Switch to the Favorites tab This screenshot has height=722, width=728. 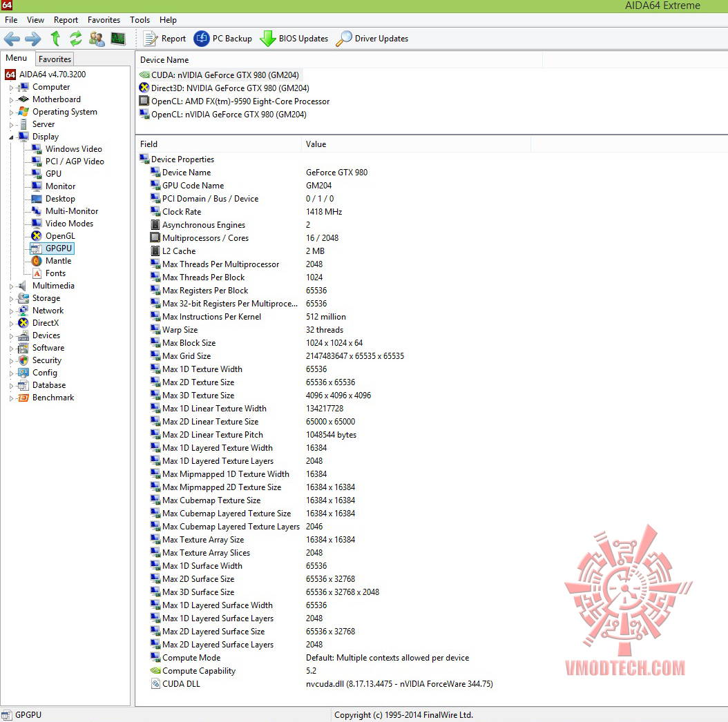point(55,59)
